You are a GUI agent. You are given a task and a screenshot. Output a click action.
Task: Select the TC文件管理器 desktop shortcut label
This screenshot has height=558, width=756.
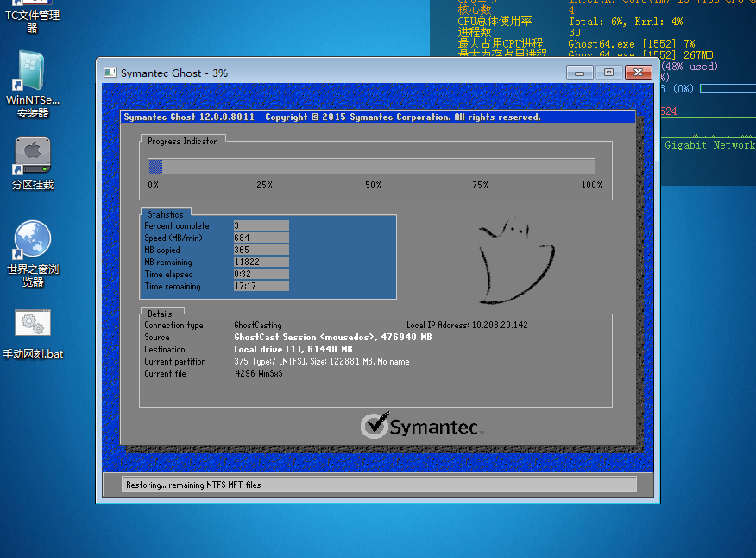pyautogui.click(x=32, y=22)
